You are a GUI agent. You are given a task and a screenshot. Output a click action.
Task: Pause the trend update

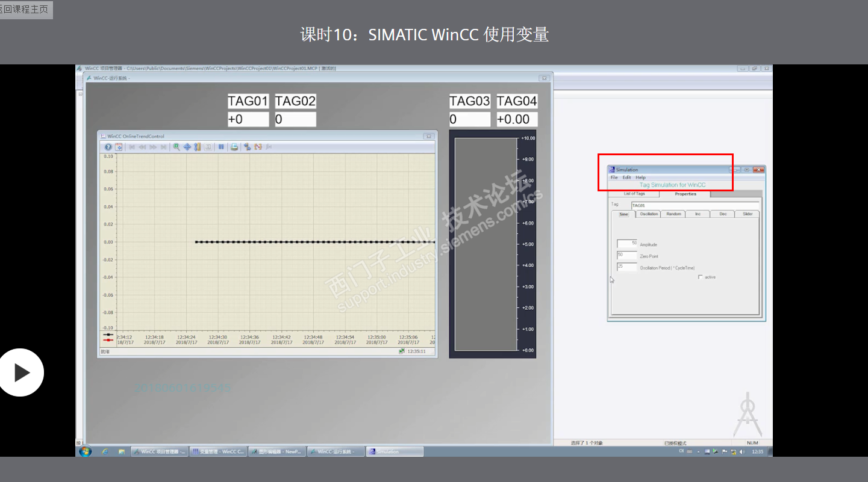221,147
